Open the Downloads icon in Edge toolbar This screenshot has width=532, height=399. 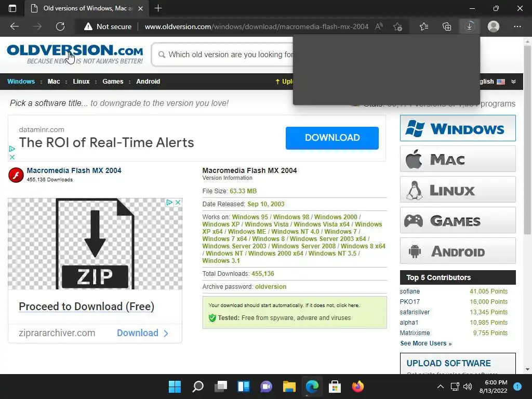click(470, 26)
